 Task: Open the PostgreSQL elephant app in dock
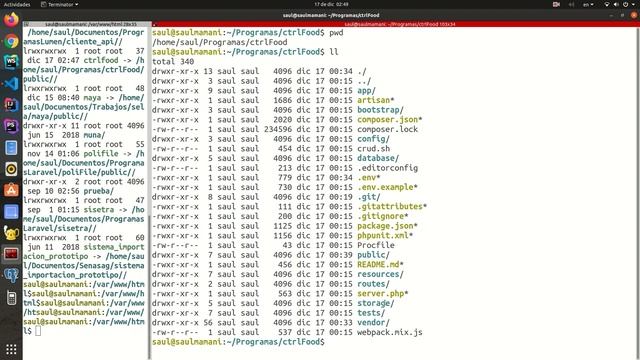pos(11,276)
